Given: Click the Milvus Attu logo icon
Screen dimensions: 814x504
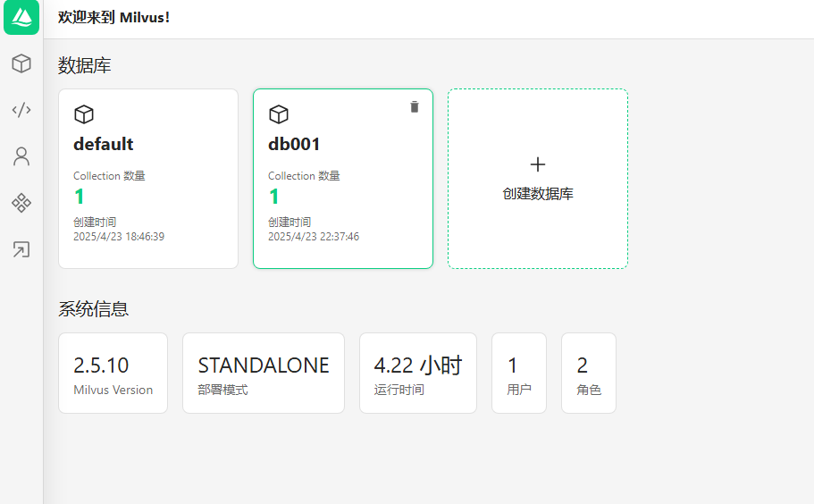Looking at the screenshot, I should click(x=21, y=17).
